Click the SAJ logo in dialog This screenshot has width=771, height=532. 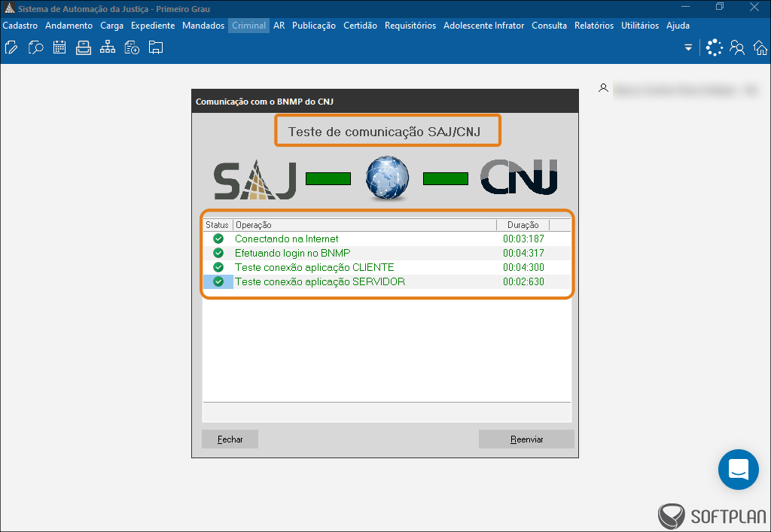pyautogui.click(x=255, y=181)
